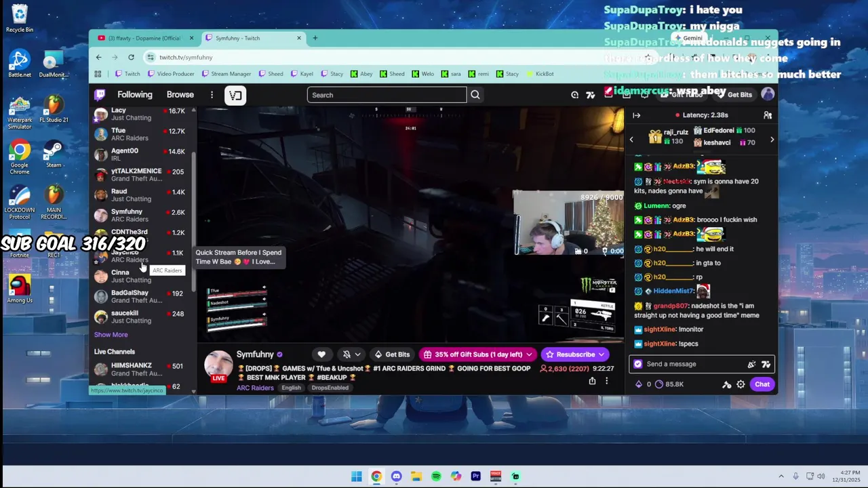Show previous gift leaderboard with left chevron
The width and height of the screenshot is (868, 488).
coord(631,140)
